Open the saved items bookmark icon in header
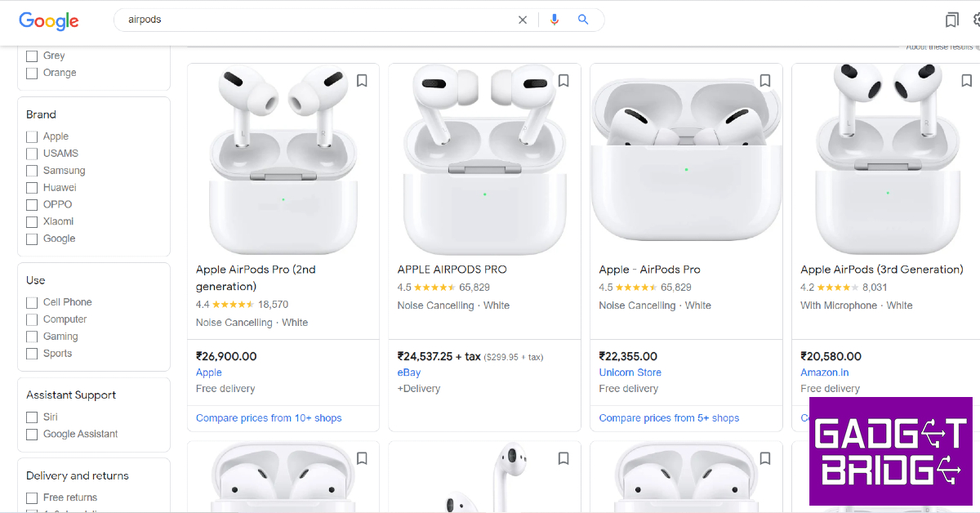 (951, 20)
